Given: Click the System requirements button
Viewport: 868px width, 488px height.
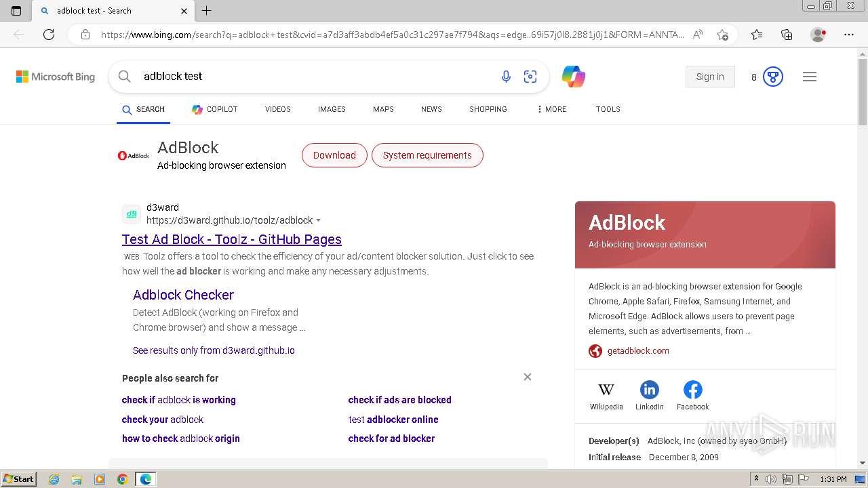Looking at the screenshot, I should [x=427, y=155].
